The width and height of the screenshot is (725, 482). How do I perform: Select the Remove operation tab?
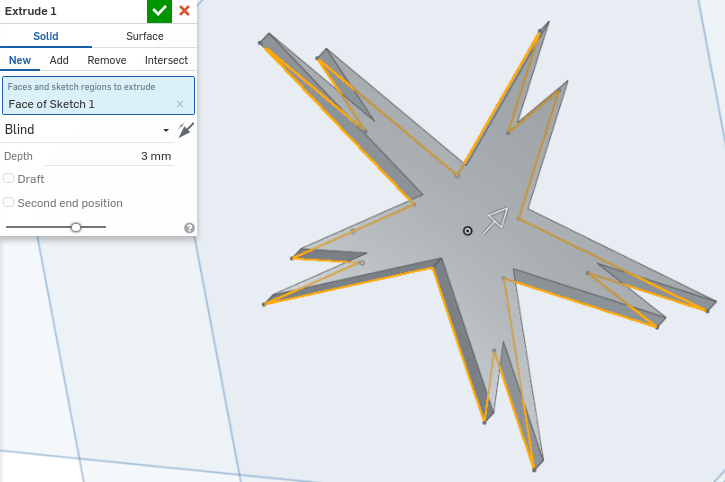pyautogui.click(x=107, y=60)
